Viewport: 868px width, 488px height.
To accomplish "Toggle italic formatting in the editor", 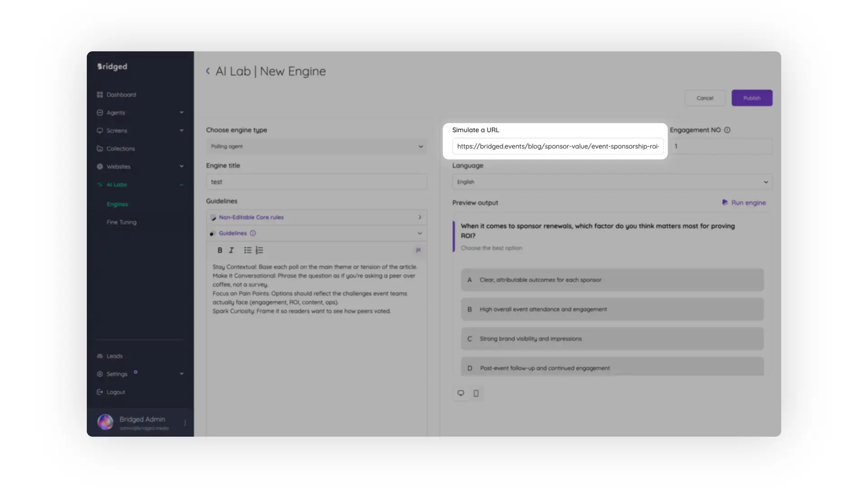I will pos(231,250).
